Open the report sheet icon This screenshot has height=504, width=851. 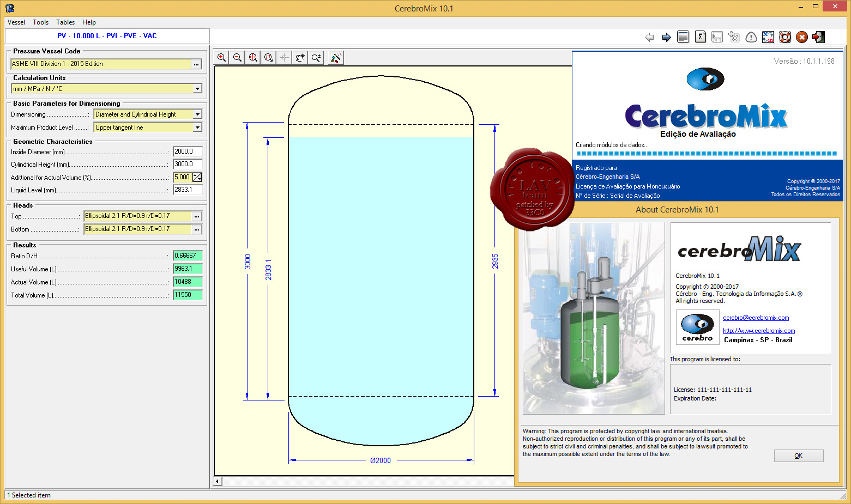[x=683, y=37]
